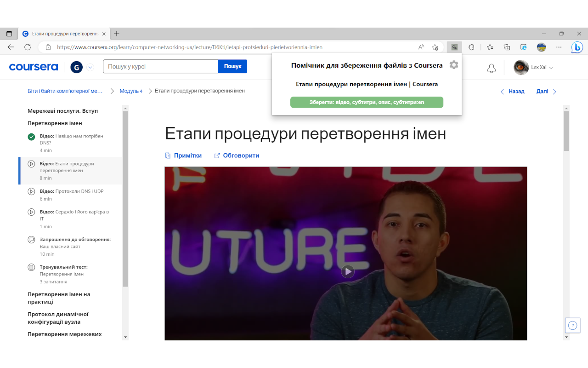Viewport: 588px width, 368px height.
Task: Collapse the Перетворення імен section
Action: pyautogui.click(x=55, y=123)
